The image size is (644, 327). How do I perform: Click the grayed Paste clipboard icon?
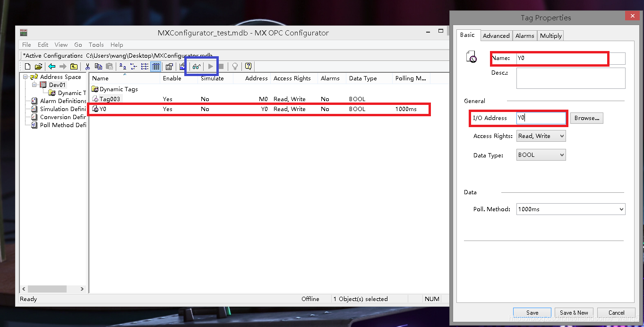pos(109,67)
